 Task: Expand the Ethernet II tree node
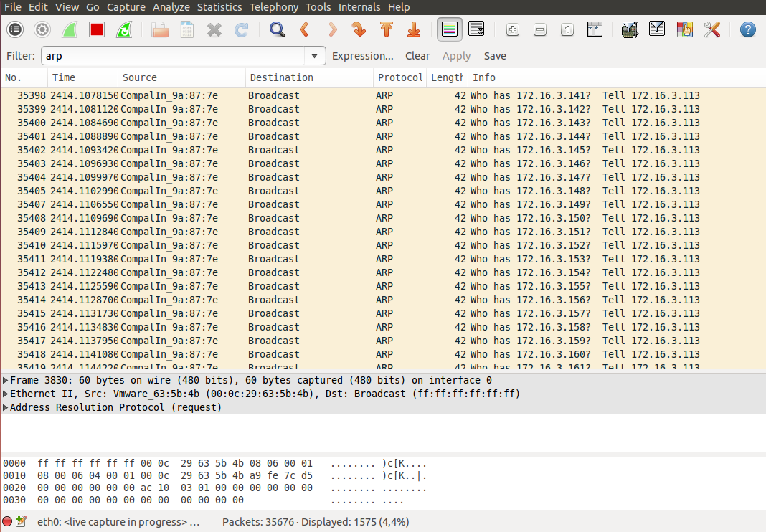[x=6, y=394]
